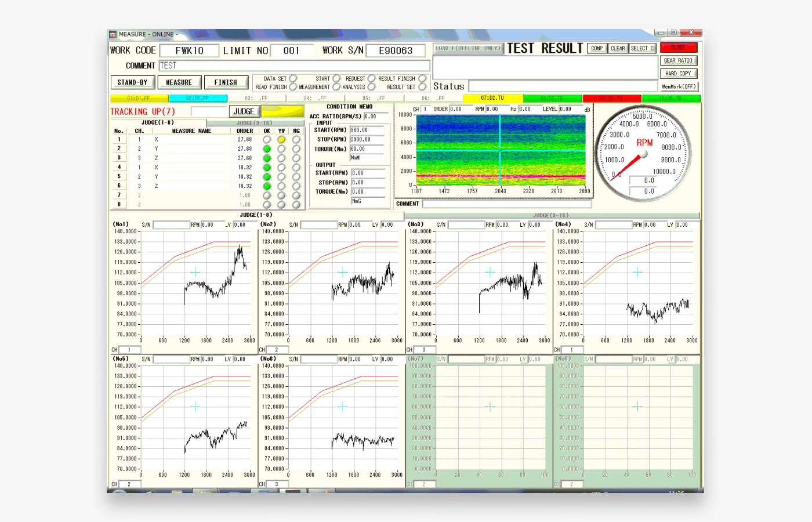Image resolution: width=812 pixels, height=522 pixels.
Task: Click the READ FINISH status lamp
Action: (x=293, y=87)
